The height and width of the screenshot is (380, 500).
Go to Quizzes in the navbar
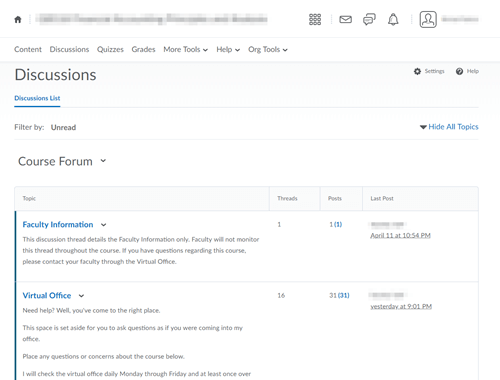110,49
